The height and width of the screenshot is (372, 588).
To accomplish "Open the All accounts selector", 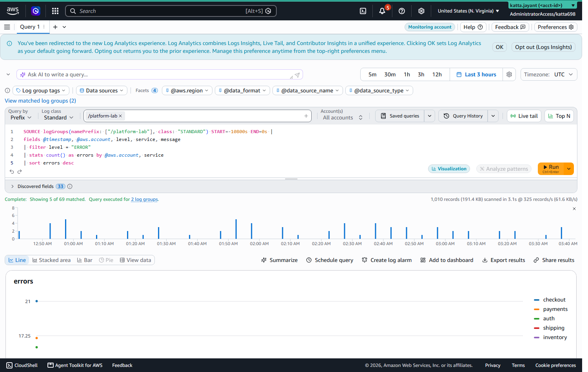I will [342, 117].
